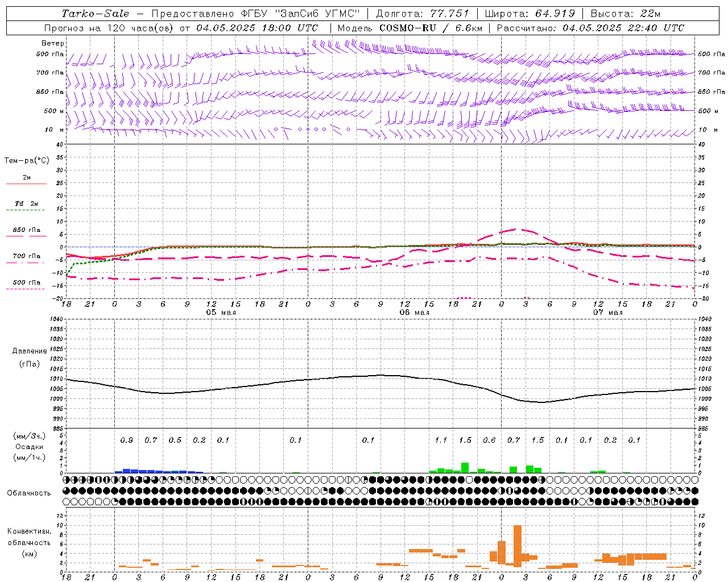Click the Осадки section label
Viewport: 728px width, 582px height.
coord(29,447)
